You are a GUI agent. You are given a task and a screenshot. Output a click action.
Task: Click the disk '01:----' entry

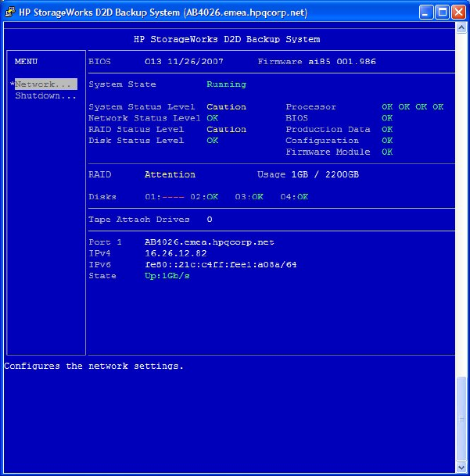click(164, 197)
